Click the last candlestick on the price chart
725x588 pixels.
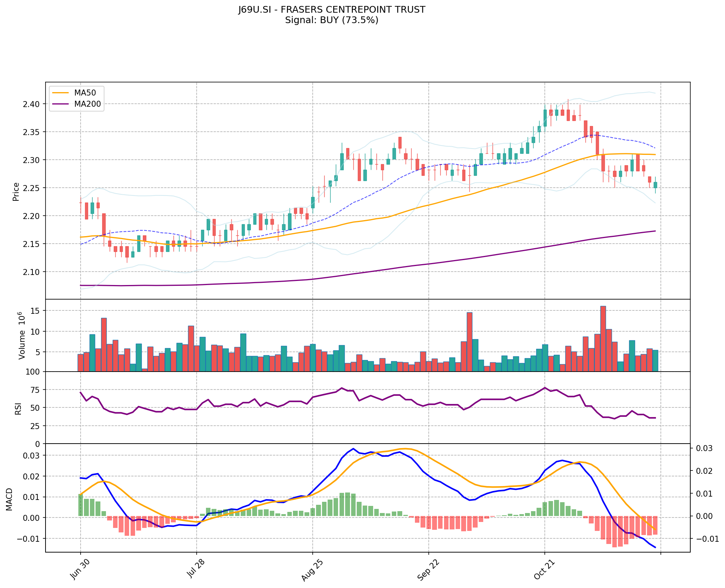[x=655, y=185]
